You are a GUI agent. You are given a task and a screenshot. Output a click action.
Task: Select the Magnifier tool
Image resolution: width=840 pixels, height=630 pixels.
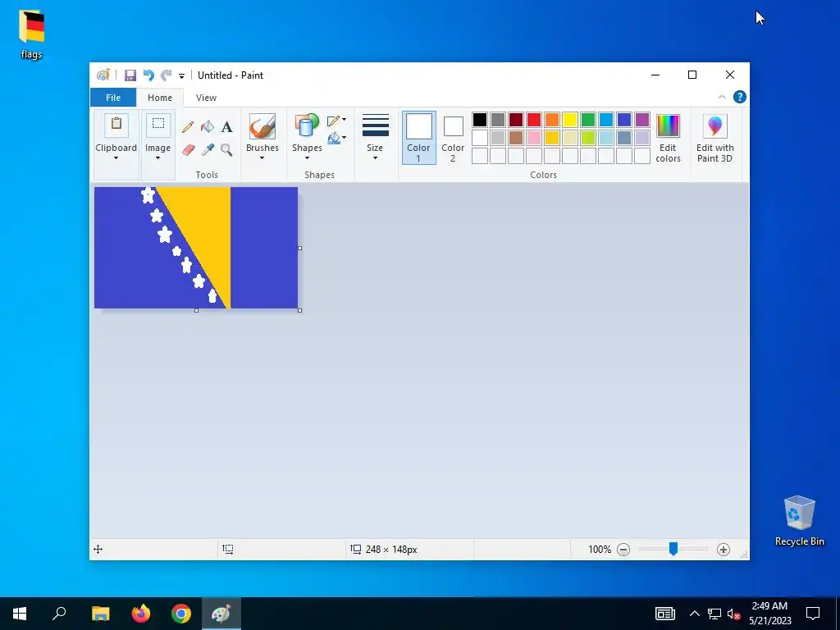[x=226, y=149]
